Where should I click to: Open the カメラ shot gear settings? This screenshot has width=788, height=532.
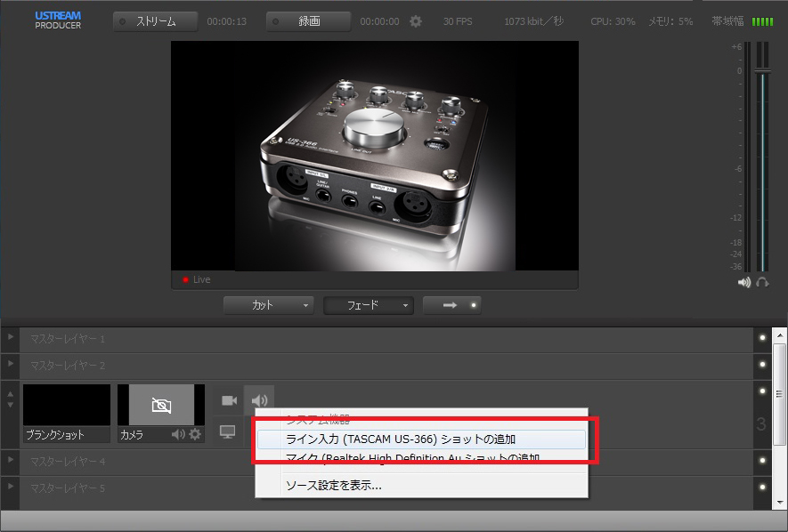click(x=195, y=434)
